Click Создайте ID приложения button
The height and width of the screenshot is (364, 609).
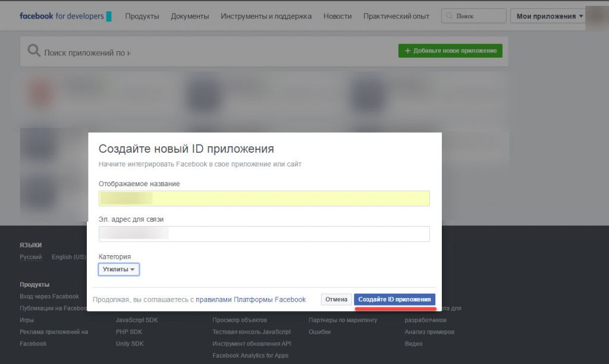point(395,299)
